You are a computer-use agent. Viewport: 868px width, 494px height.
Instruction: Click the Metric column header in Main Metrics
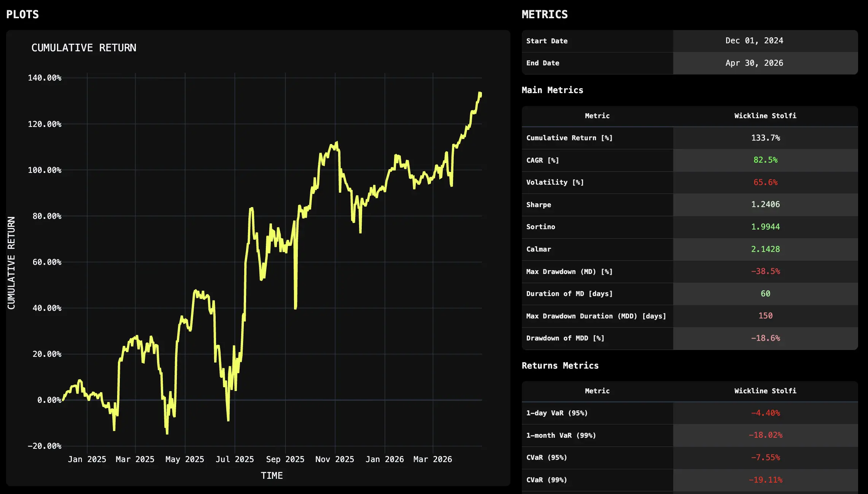pyautogui.click(x=597, y=116)
